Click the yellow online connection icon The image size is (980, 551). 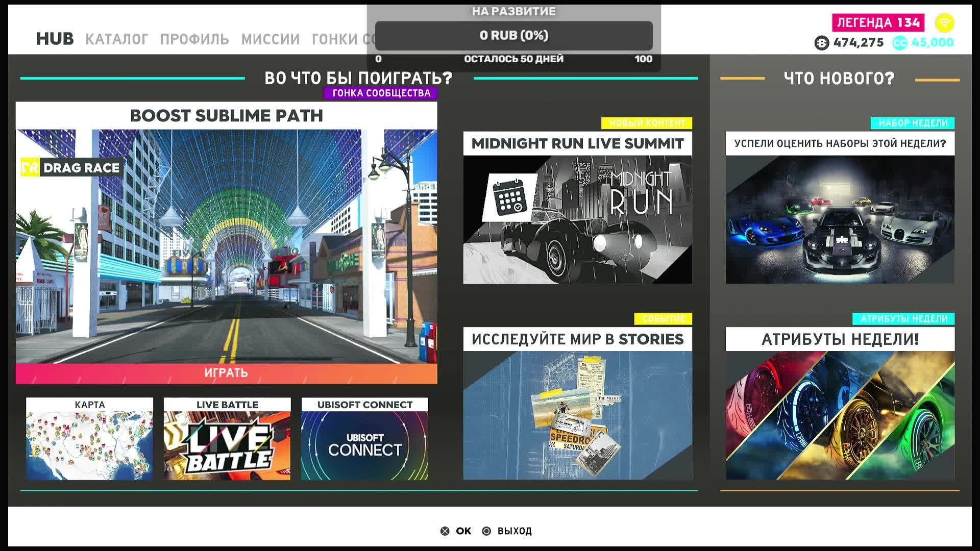[944, 23]
